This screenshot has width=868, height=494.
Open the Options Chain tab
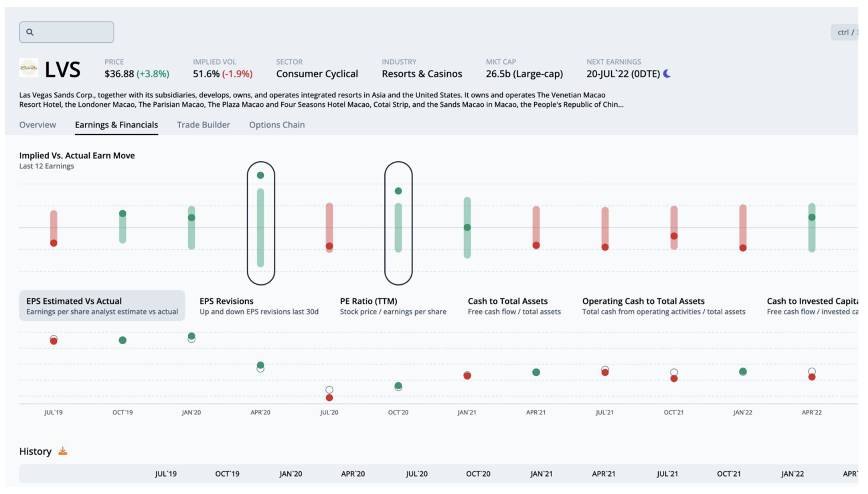[x=277, y=125]
